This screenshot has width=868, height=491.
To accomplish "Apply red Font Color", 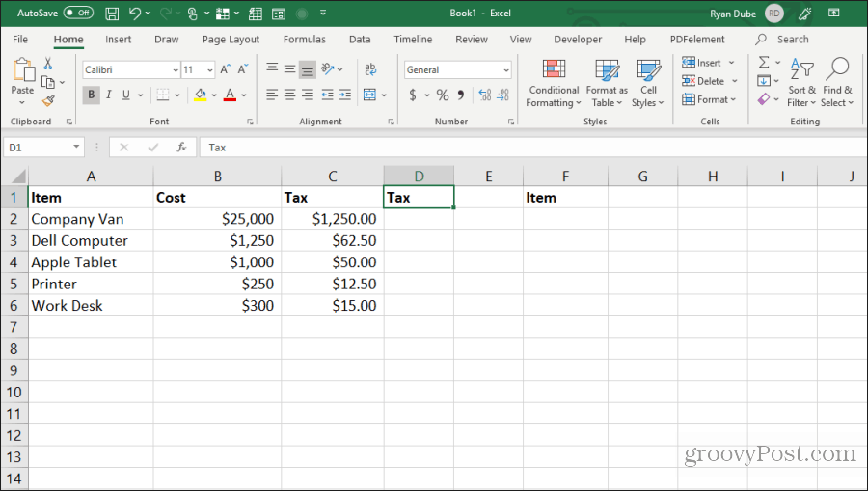I will (x=230, y=95).
